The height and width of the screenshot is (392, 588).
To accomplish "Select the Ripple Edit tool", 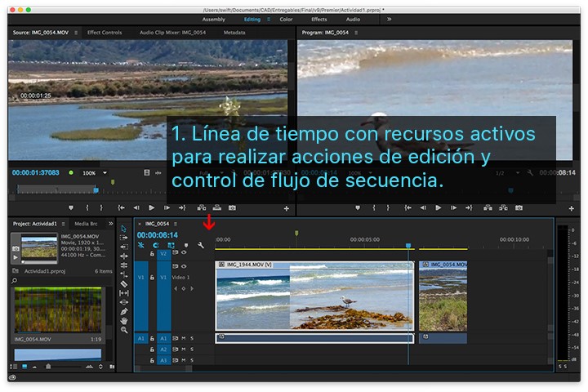I will pyautogui.click(x=124, y=256).
